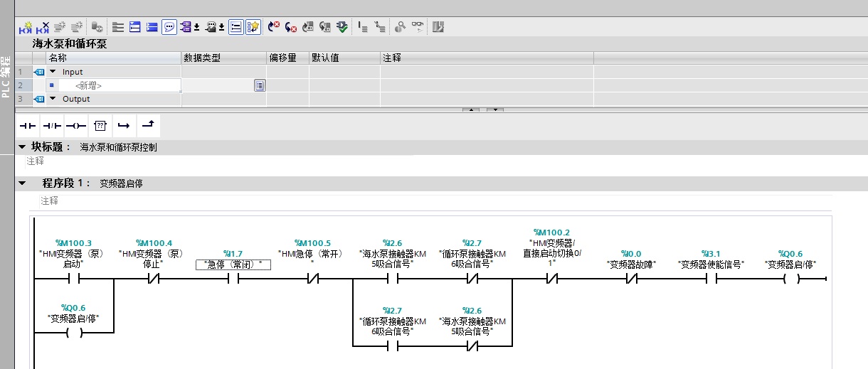Close a branch using favorites icon
The height and width of the screenshot is (369, 868).
[x=148, y=126]
